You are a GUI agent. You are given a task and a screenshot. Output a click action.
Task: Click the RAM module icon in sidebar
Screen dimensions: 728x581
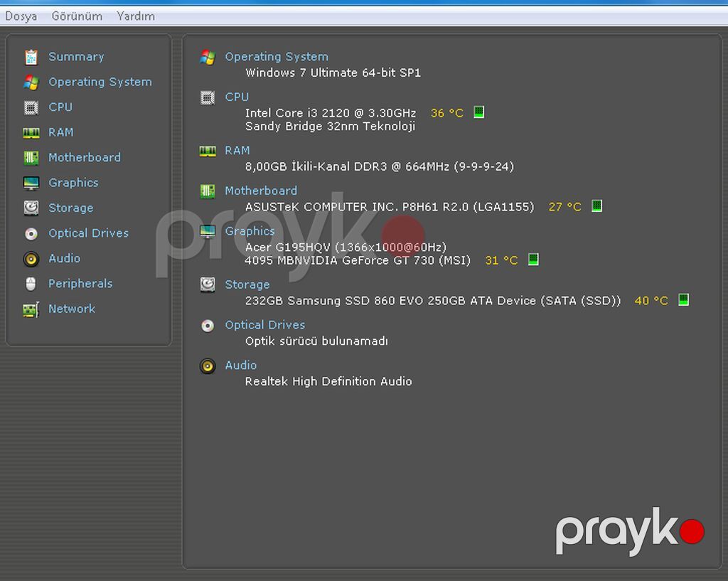pyautogui.click(x=31, y=133)
